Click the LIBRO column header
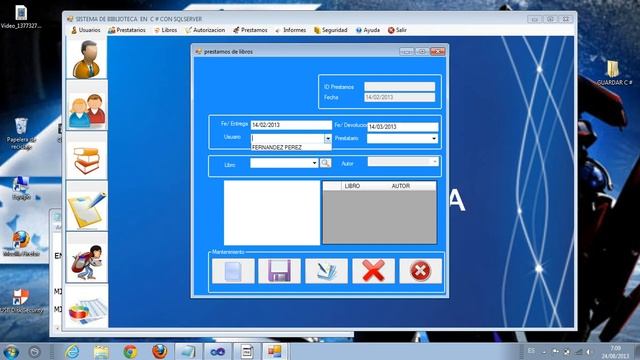 point(352,186)
